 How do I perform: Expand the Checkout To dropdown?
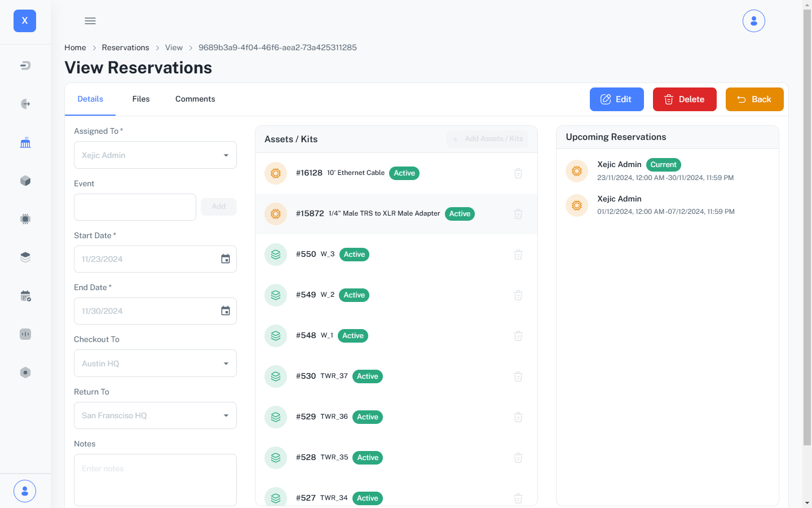click(x=155, y=364)
